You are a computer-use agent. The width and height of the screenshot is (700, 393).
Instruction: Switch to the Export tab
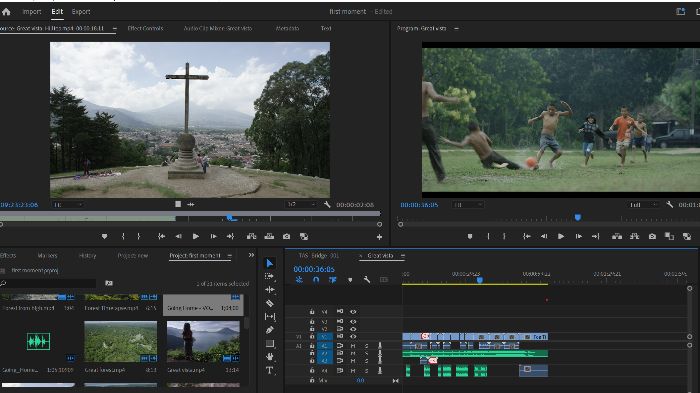pos(81,12)
